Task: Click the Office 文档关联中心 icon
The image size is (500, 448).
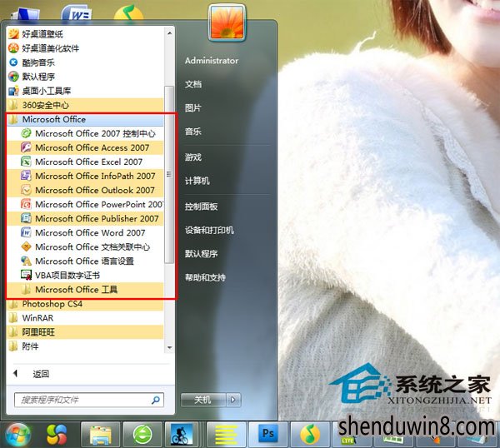Action: click(x=26, y=246)
